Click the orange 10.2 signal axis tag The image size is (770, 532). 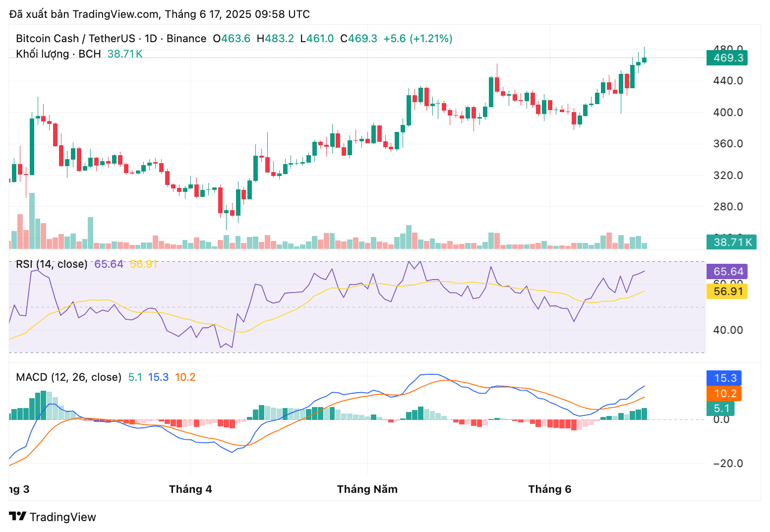pos(725,394)
